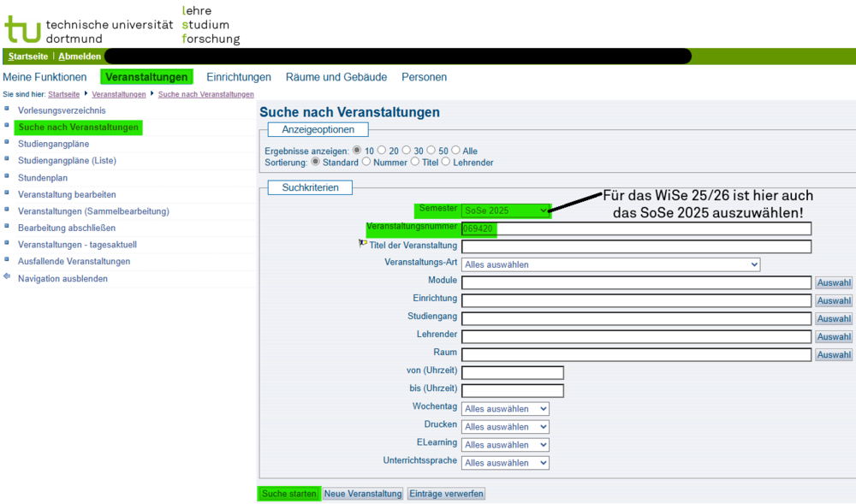Select Alle results radio button
This screenshot has width=856, height=504.
tap(456, 150)
